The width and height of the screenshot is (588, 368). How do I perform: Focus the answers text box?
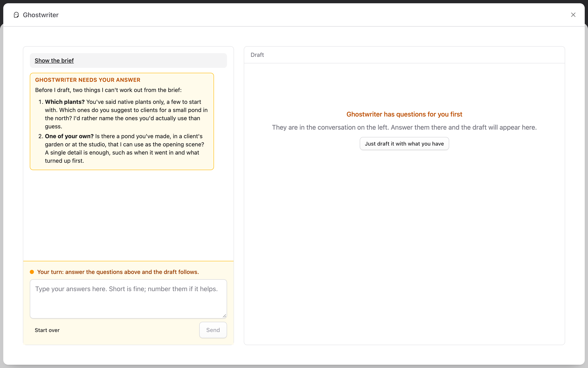coord(128,299)
